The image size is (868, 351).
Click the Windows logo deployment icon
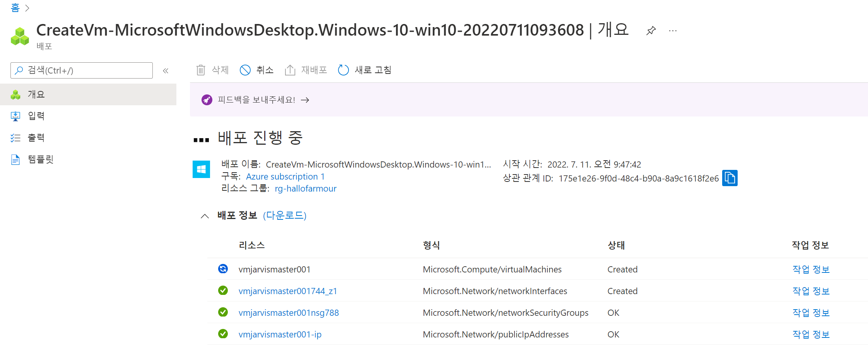click(201, 169)
